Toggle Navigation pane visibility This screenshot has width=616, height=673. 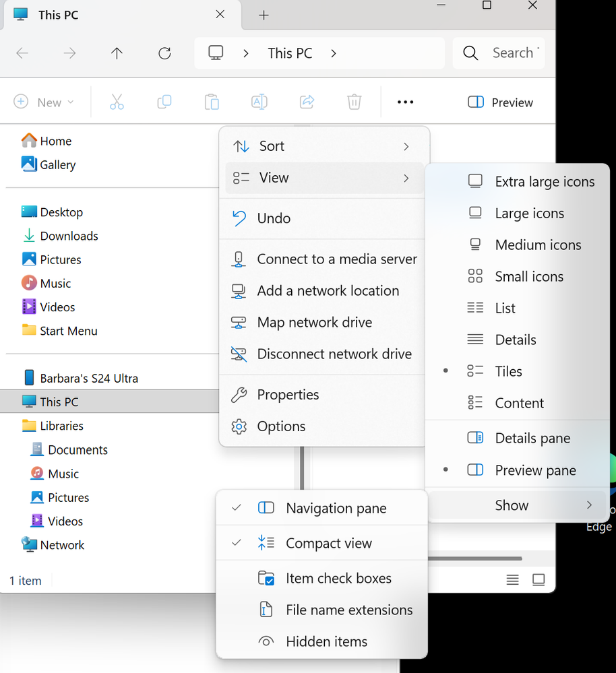[x=321, y=508]
